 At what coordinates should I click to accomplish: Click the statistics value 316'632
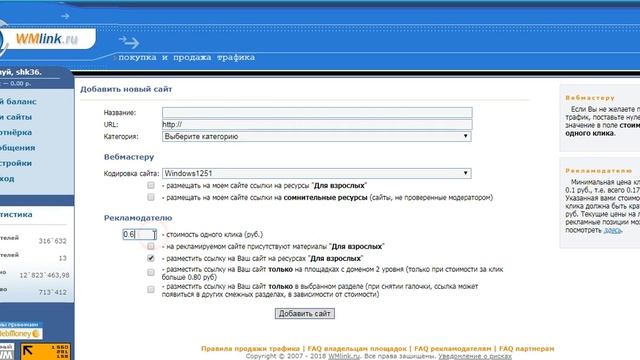[52, 241]
